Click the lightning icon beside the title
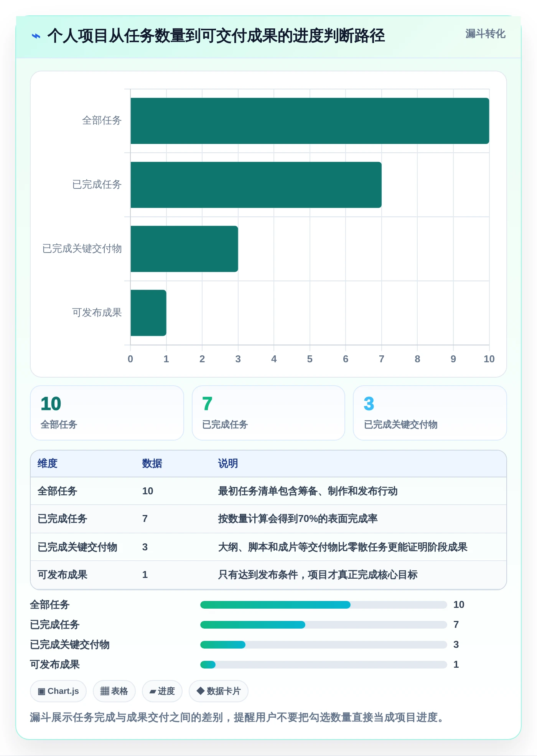537x756 pixels. 36,36
